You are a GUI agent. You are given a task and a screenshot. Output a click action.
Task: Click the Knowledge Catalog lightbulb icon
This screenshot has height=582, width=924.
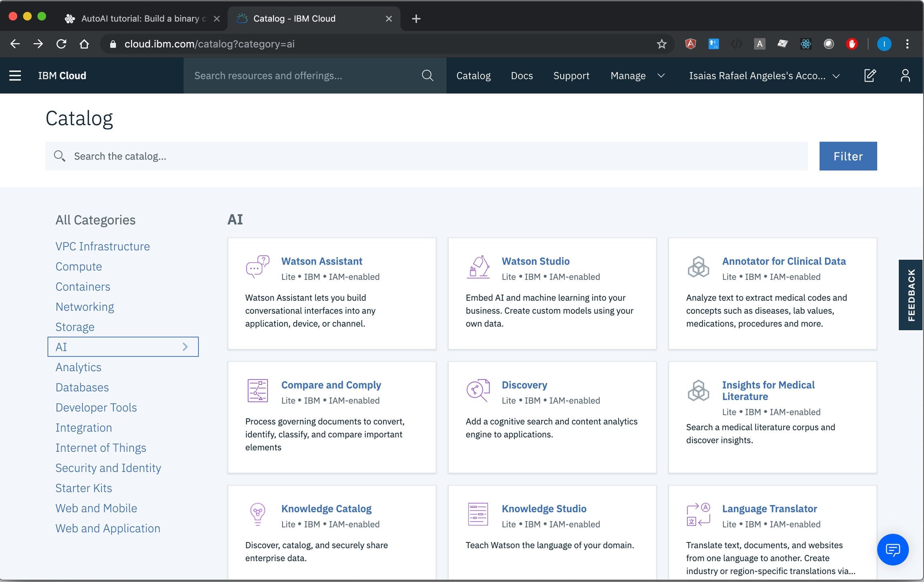pyautogui.click(x=257, y=514)
